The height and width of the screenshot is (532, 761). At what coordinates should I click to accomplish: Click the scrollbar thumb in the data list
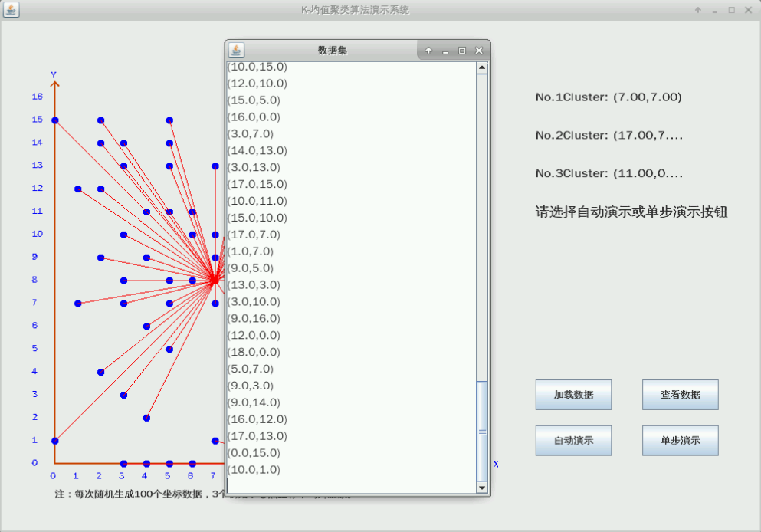pos(482,431)
